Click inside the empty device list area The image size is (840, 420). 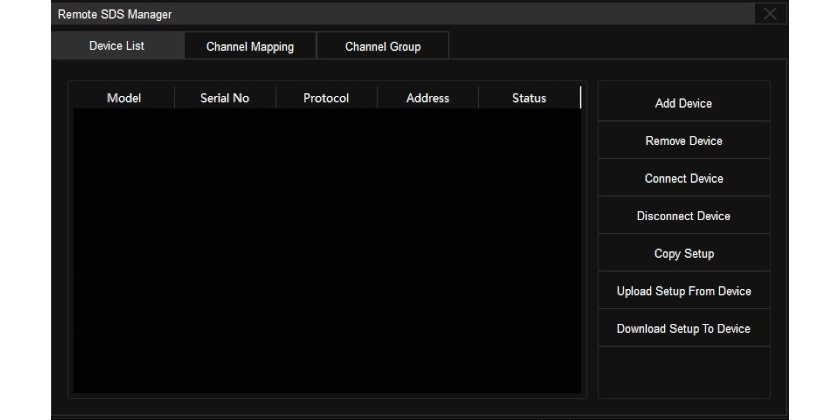pyautogui.click(x=326, y=250)
